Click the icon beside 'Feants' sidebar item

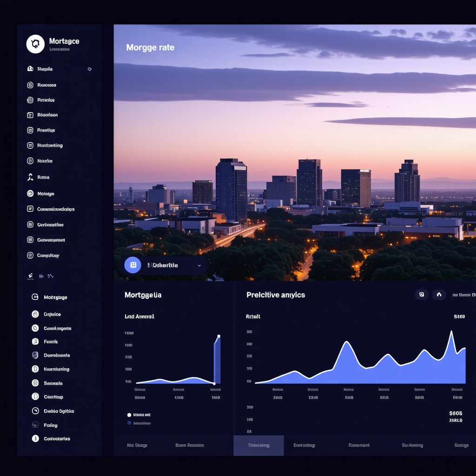pos(35,342)
